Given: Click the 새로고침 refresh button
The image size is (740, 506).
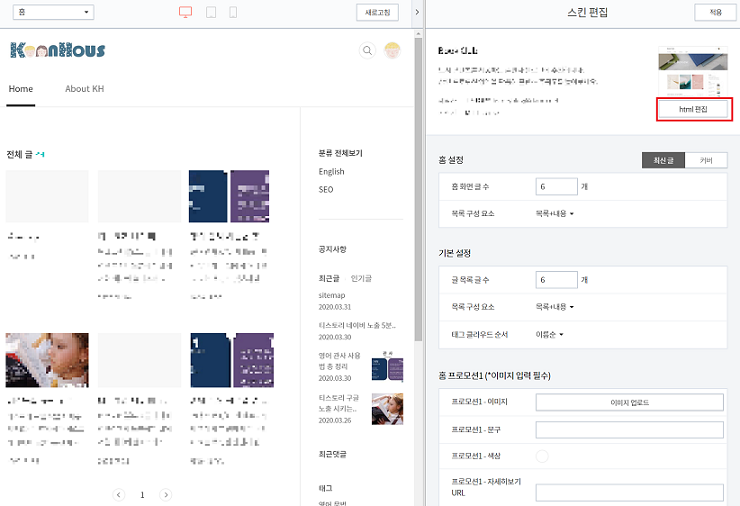Looking at the screenshot, I should tap(378, 12).
